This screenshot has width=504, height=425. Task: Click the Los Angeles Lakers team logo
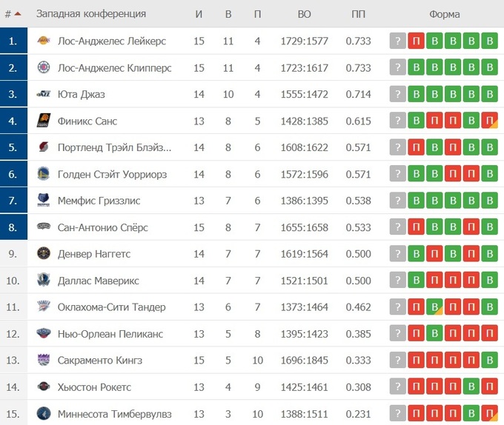pos(43,41)
